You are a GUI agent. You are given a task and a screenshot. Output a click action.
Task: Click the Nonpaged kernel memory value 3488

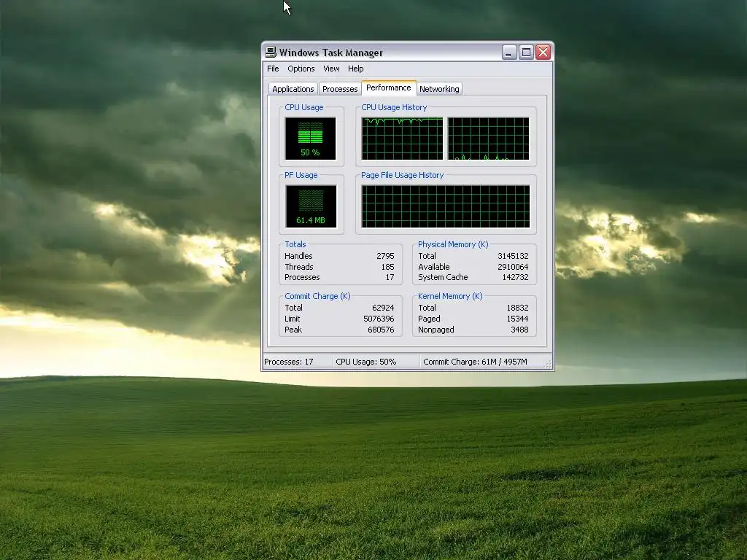click(x=519, y=330)
